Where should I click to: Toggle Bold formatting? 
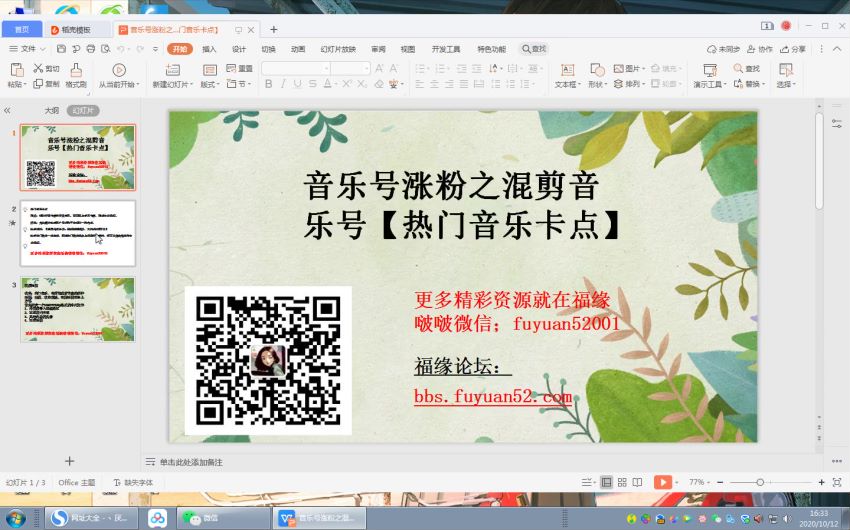point(268,83)
